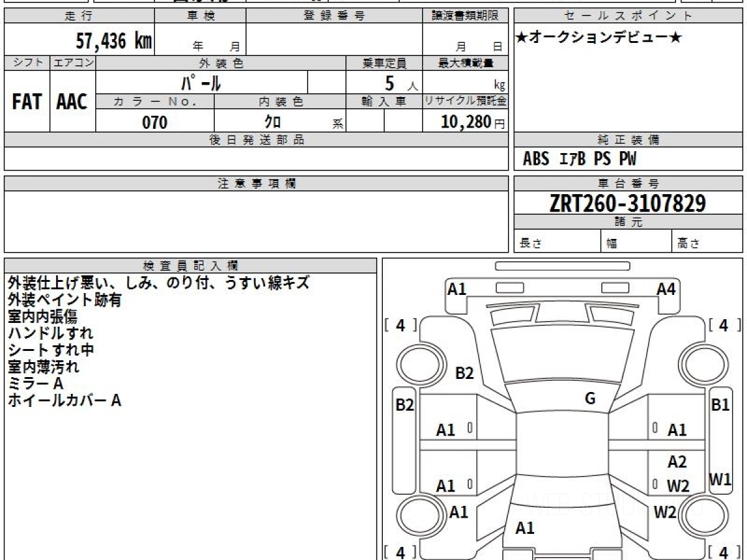Screen dimensions: 747x560
Task: Click the 車検 header cell
Action: coord(200,16)
